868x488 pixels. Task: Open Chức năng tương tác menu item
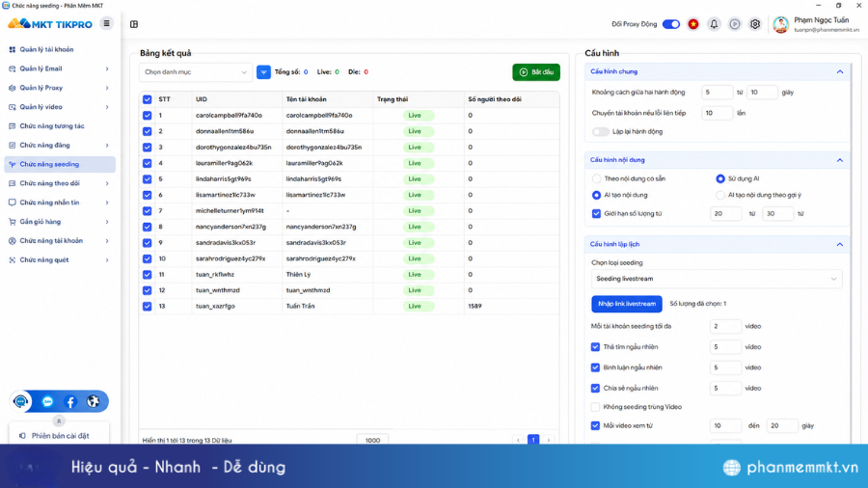click(60, 126)
